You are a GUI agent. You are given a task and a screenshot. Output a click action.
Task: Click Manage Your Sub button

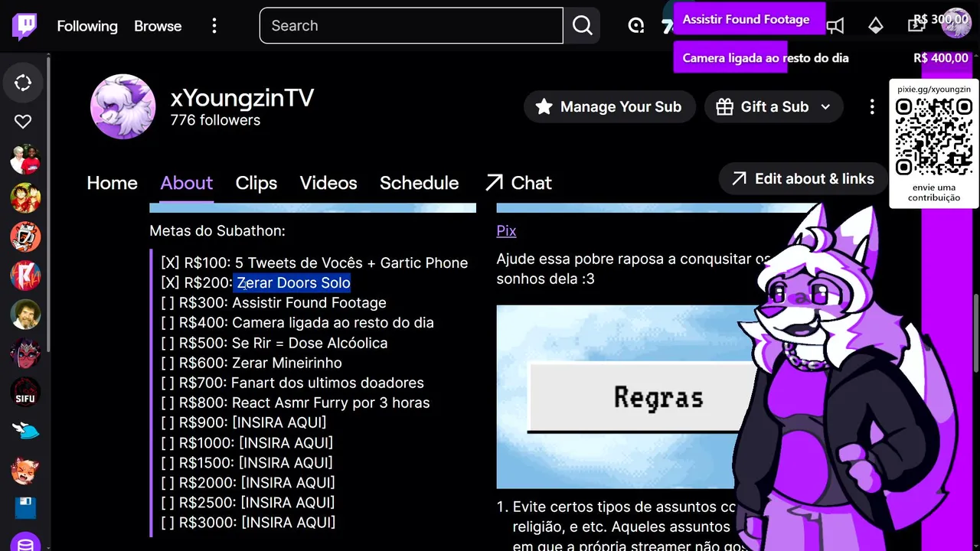tap(609, 106)
